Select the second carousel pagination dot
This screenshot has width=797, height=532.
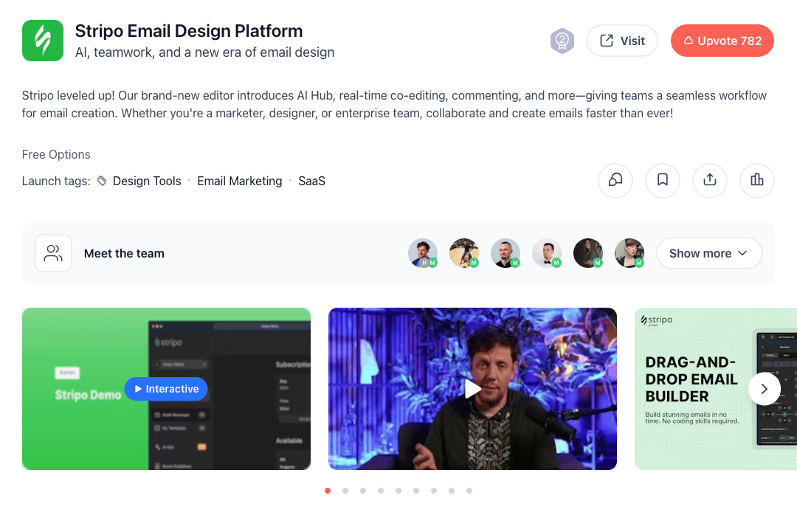point(345,490)
